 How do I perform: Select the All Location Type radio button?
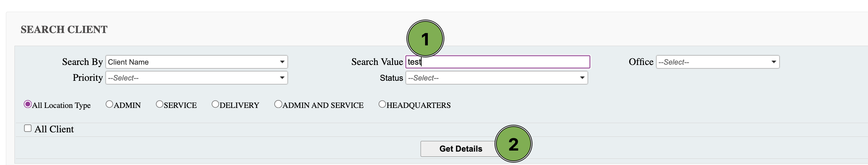pyautogui.click(x=28, y=104)
